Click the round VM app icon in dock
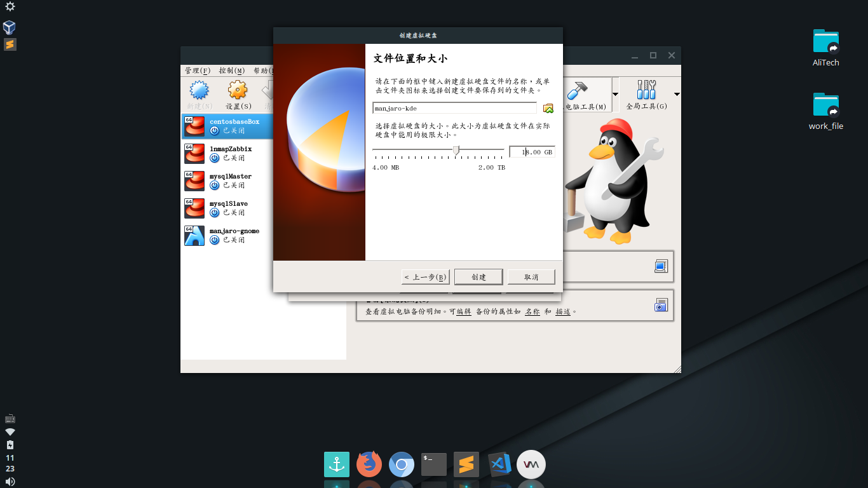This screenshot has width=868, height=488. point(531,464)
